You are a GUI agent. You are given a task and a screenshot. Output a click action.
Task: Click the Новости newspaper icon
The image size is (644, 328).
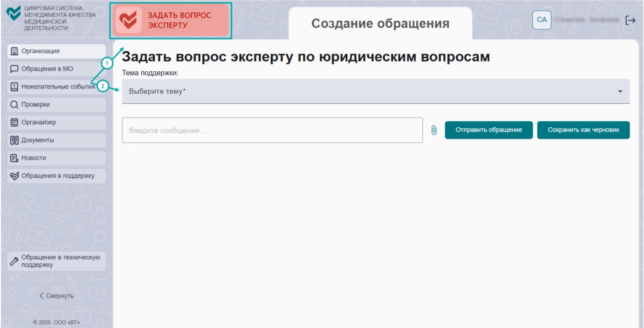pyautogui.click(x=14, y=158)
